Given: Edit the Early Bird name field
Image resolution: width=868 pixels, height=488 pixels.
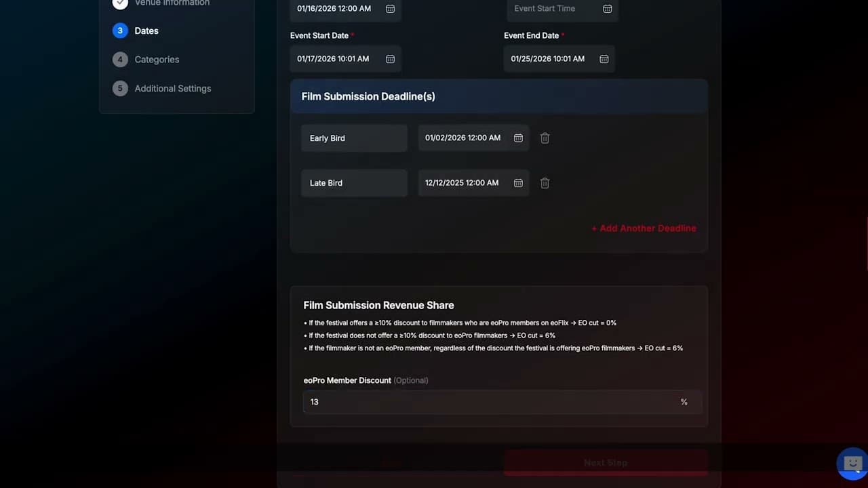Looking at the screenshot, I should 354,138.
